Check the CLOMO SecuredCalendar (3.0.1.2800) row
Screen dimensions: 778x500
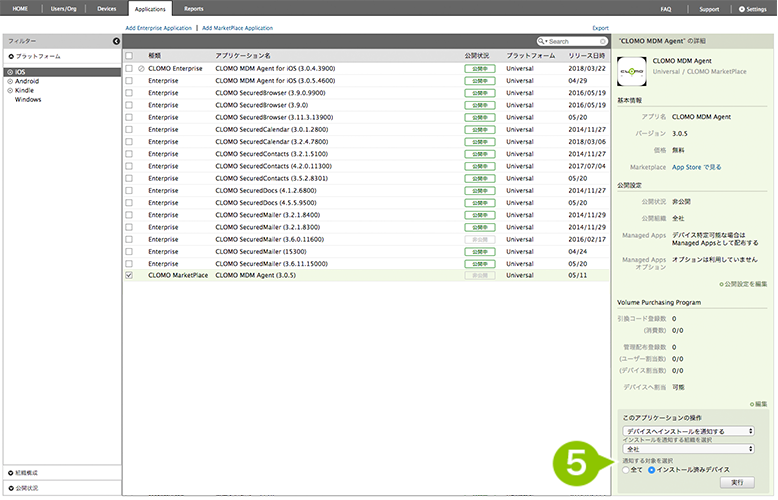coord(129,129)
